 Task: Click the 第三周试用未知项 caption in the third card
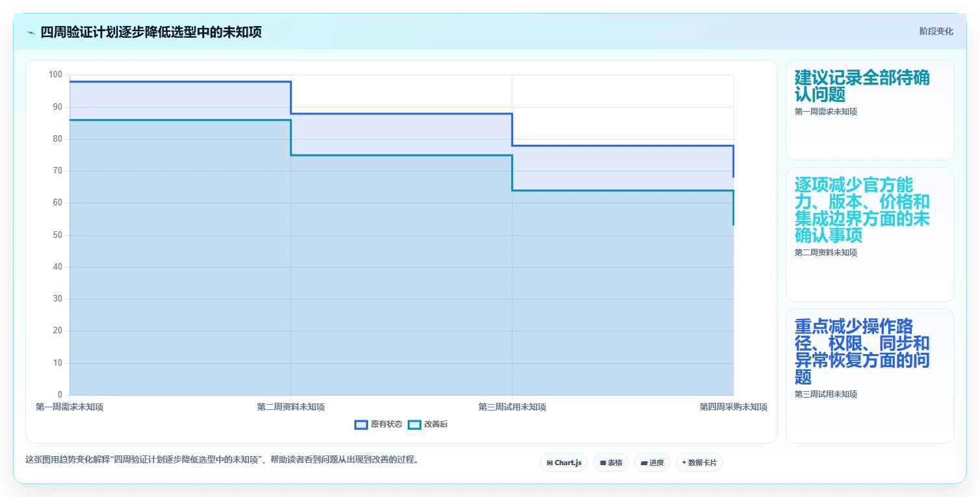[x=825, y=394]
